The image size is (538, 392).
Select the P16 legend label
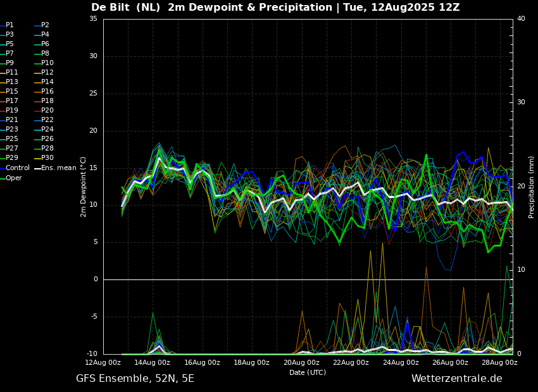coord(47,92)
